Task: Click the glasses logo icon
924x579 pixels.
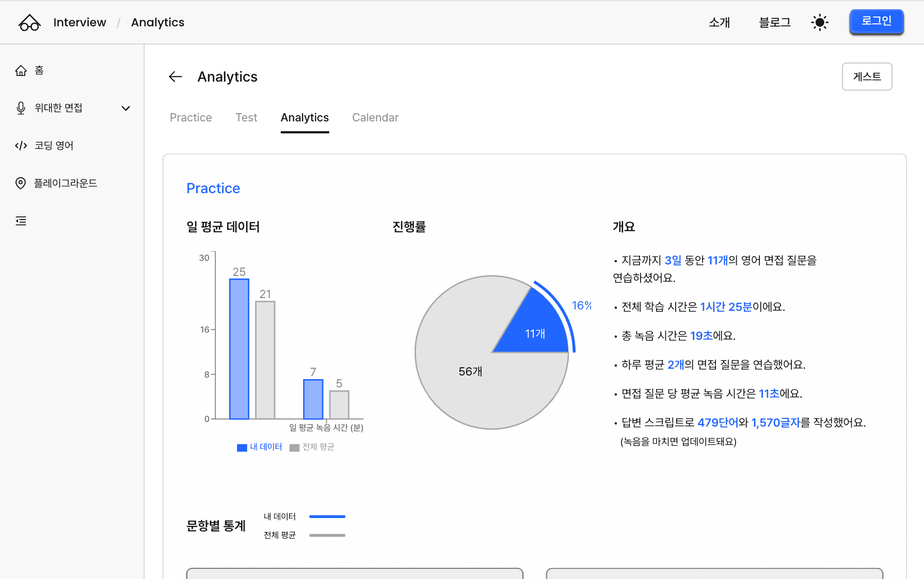Action: [29, 23]
